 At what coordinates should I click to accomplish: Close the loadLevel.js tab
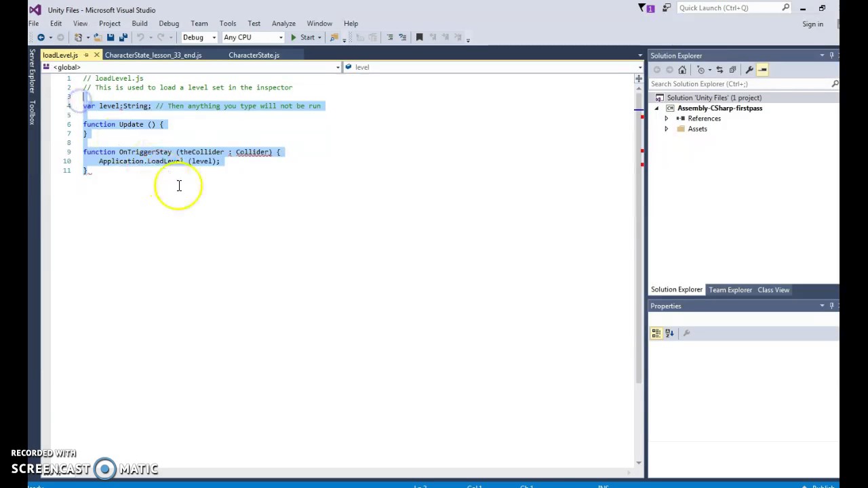tap(96, 55)
